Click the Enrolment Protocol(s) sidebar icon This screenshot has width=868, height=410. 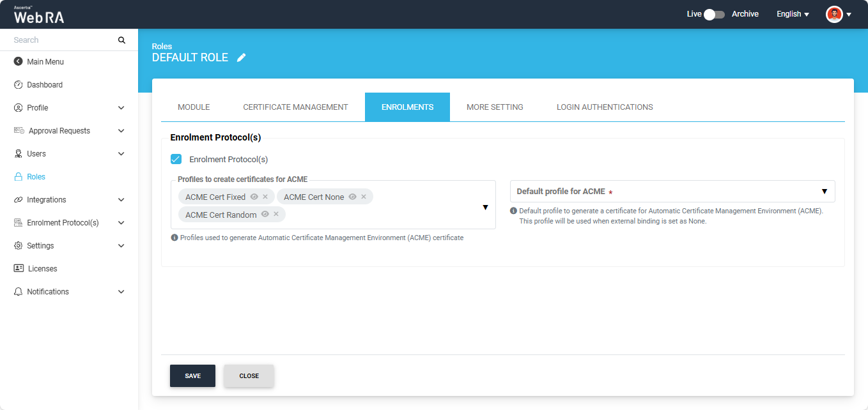pos(18,223)
